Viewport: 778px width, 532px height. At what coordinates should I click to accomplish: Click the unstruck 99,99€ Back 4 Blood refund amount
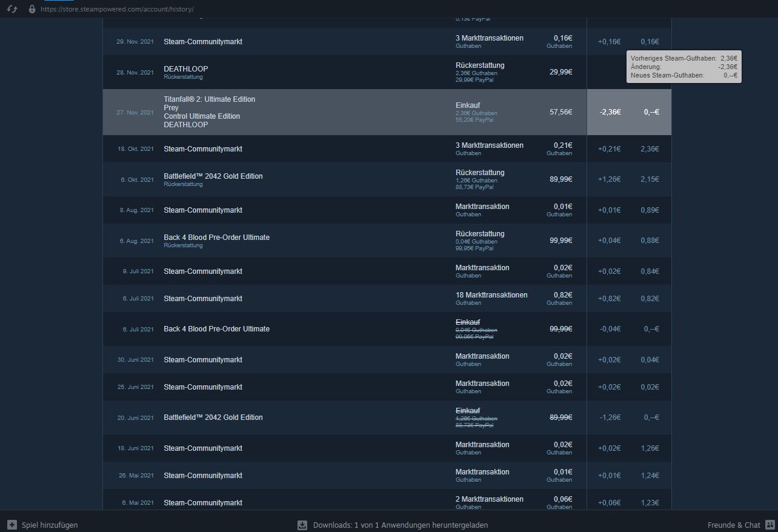pos(560,241)
